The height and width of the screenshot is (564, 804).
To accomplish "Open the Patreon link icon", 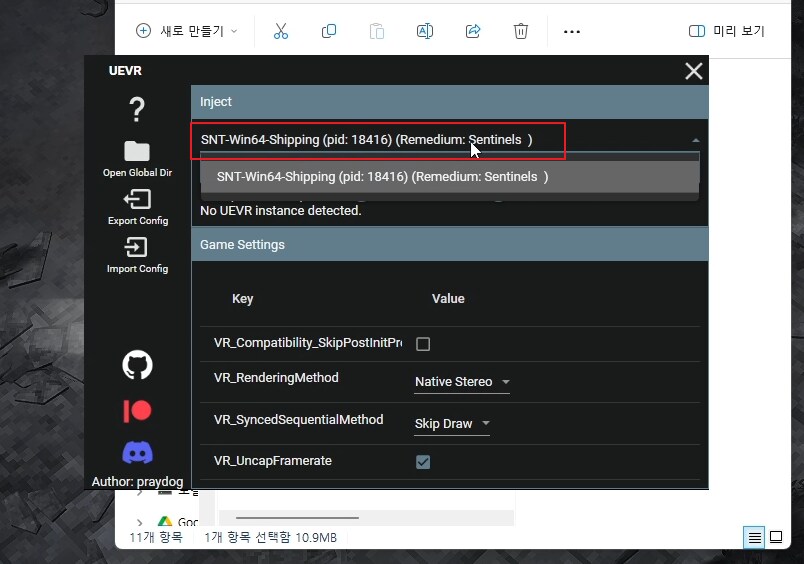I will click(137, 410).
